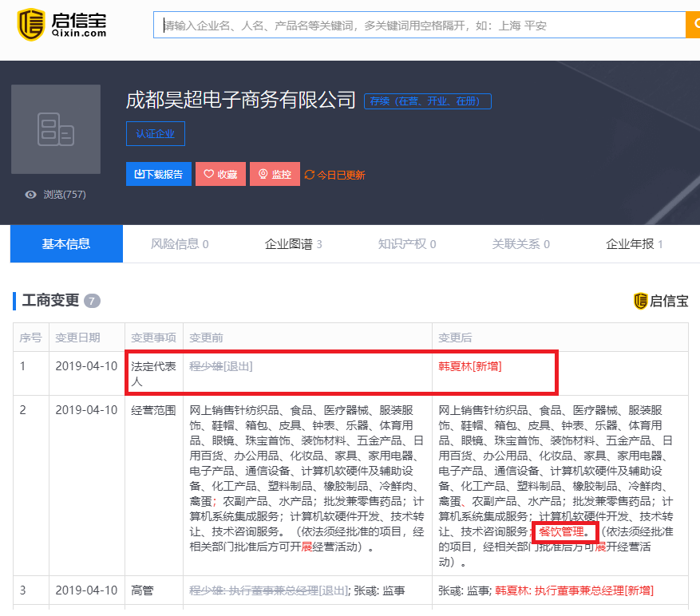Click the 变更事项 column header
Viewport: 700px width, 616px height.
point(153,338)
